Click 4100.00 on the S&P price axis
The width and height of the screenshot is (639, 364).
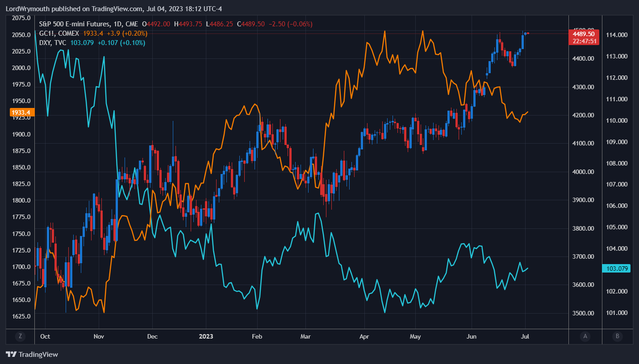584,143
